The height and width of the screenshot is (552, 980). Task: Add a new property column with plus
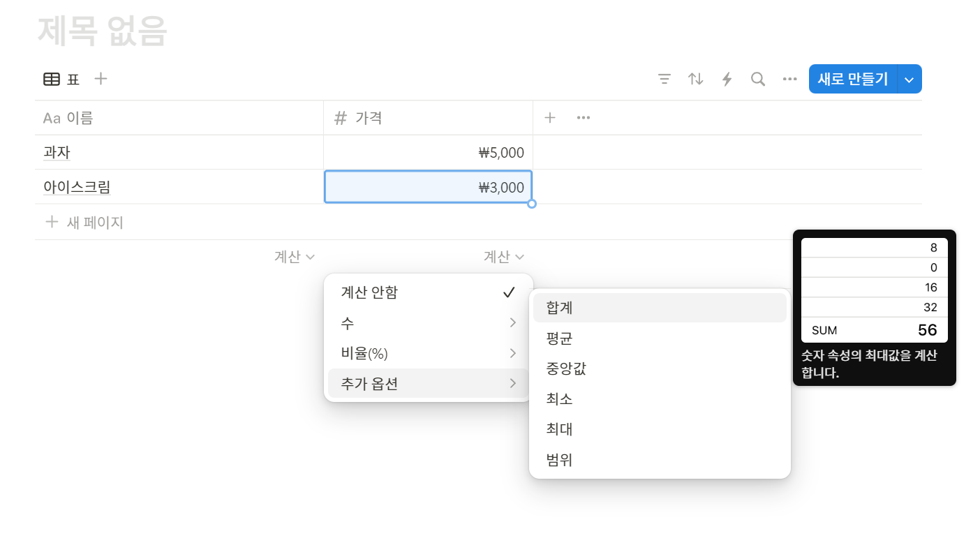[550, 118]
